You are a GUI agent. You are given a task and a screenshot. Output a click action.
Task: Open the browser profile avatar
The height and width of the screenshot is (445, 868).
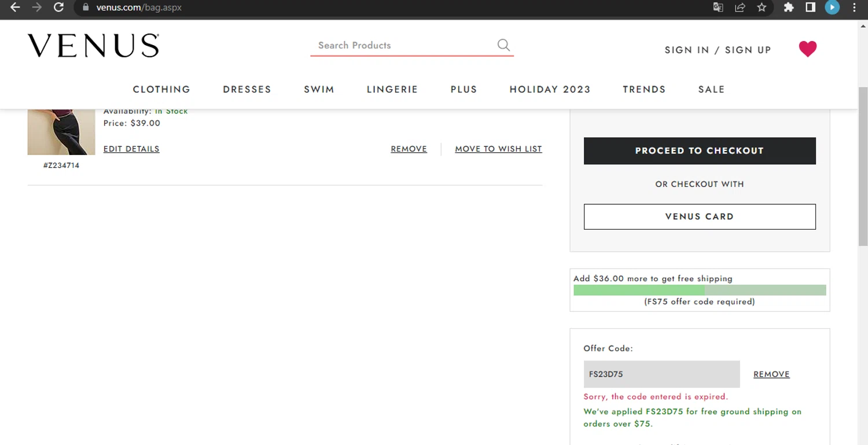832,8
